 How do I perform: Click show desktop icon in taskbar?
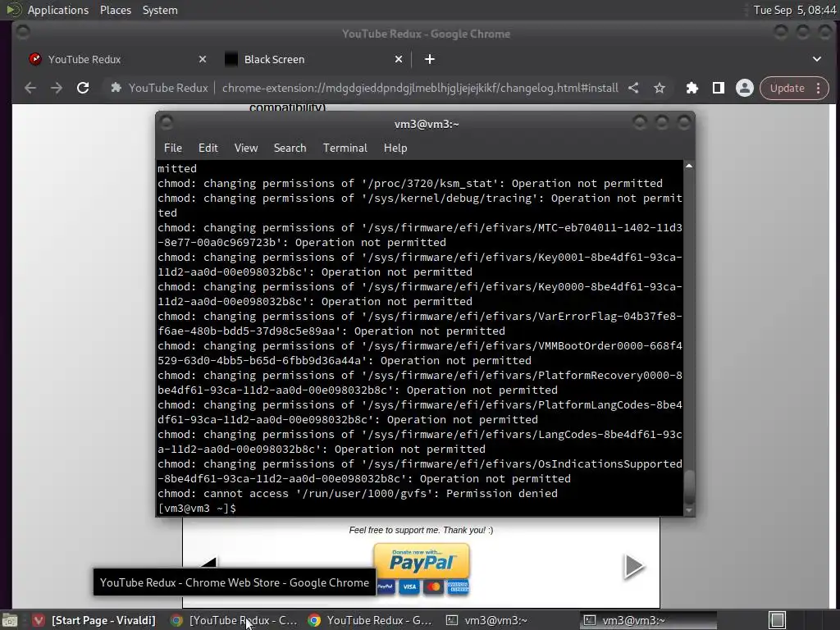pyautogui.click(x=10, y=620)
